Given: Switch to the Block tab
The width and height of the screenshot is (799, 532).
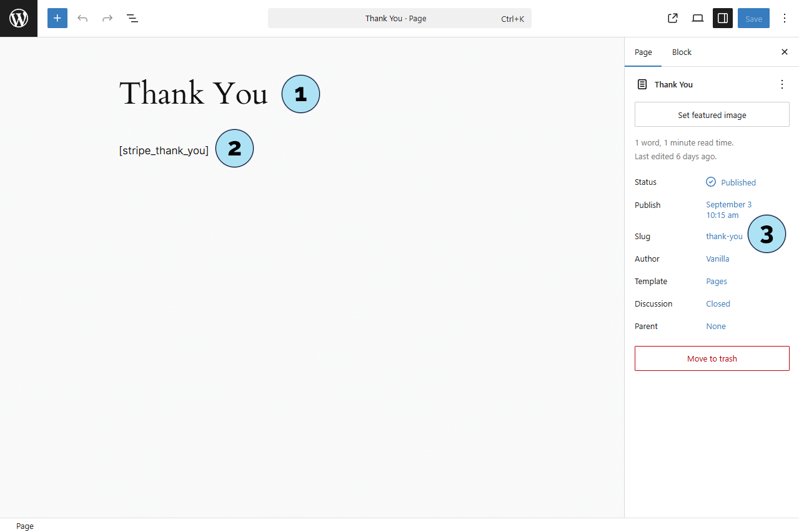Looking at the screenshot, I should click(682, 52).
